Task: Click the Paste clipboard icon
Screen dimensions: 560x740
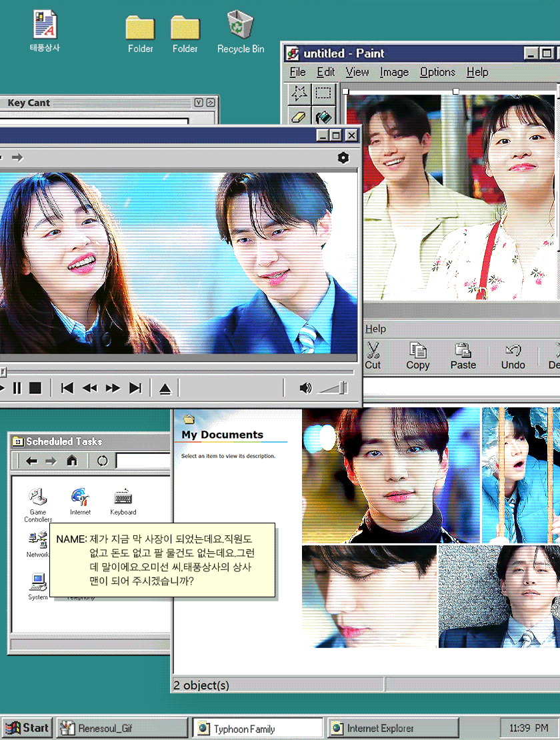Action: click(463, 350)
